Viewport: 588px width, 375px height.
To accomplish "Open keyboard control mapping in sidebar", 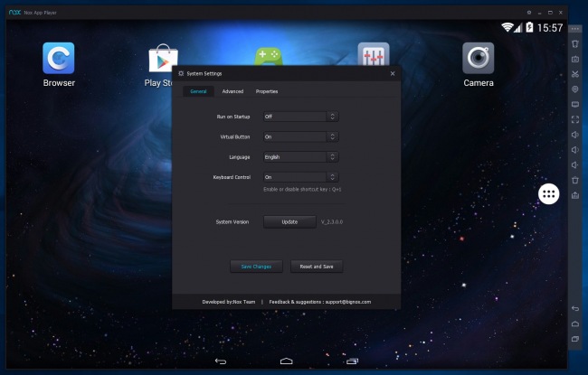I will point(574,60).
